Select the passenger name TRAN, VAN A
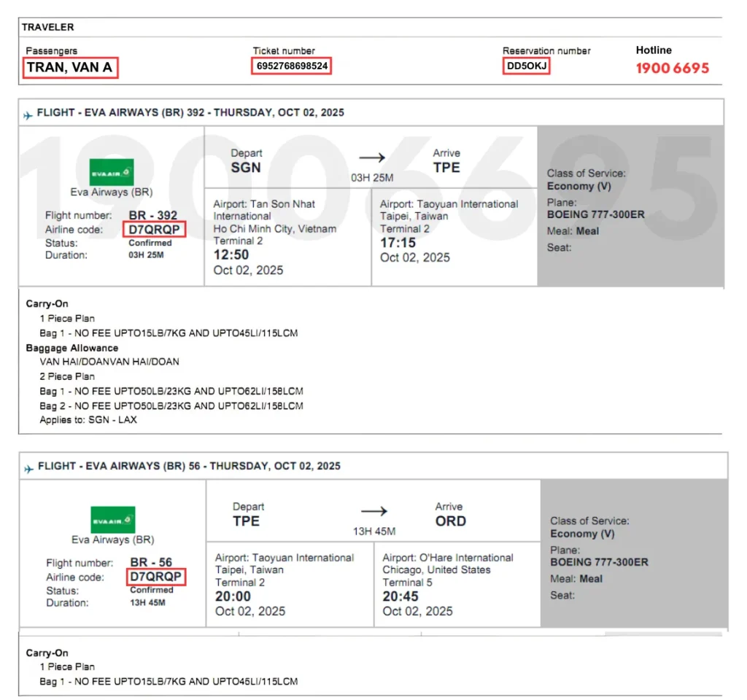The image size is (747, 700). click(x=69, y=68)
